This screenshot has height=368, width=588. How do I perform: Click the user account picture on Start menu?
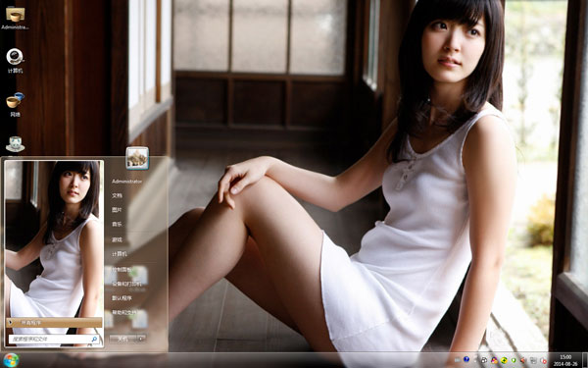pyautogui.click(x=137, y=158)
